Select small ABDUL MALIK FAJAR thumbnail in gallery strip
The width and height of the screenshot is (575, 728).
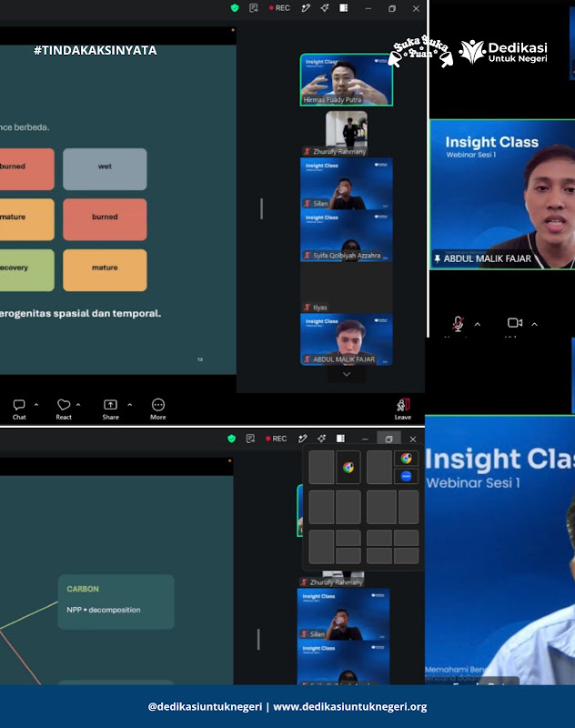347,339
